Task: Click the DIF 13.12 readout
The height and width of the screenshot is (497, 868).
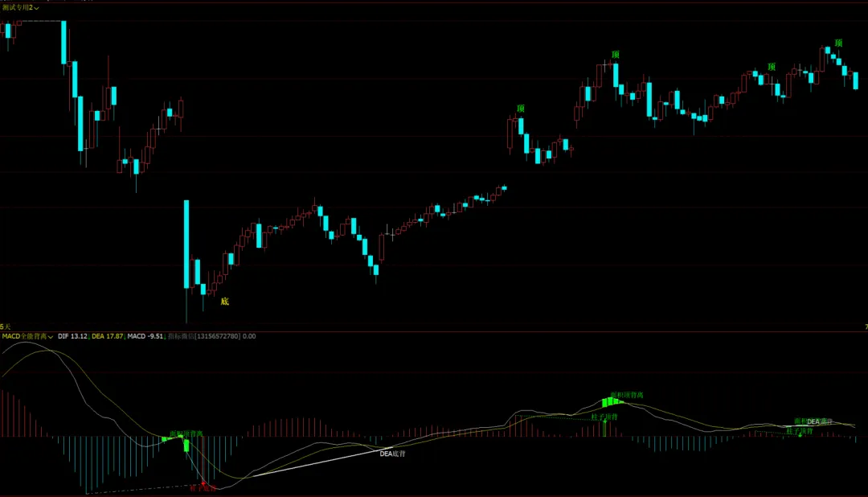Action: (x=72, y=336)
